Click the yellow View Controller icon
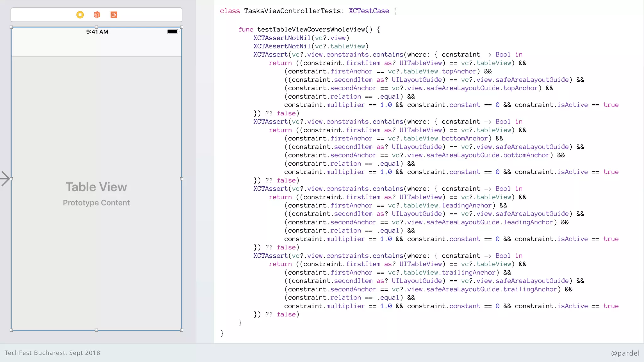 (x=80, y=15)
